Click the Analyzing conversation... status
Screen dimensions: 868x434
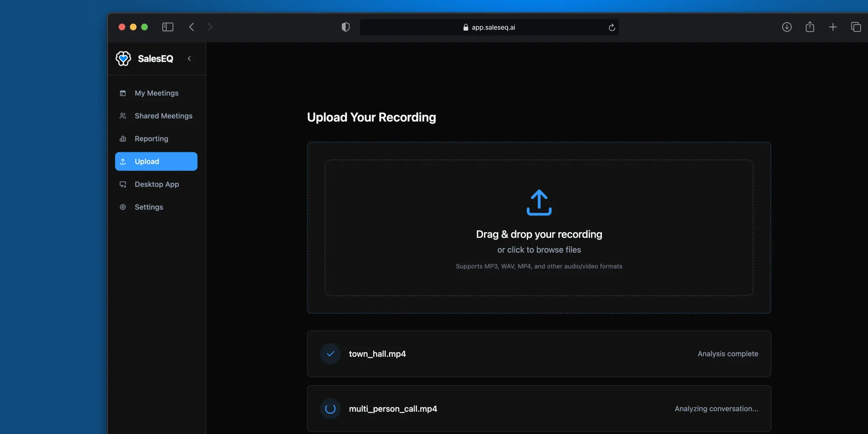pos(717,409)
